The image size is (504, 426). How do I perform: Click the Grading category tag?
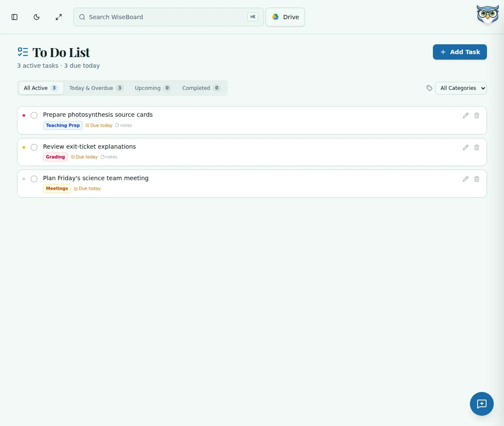coord(55,157)
